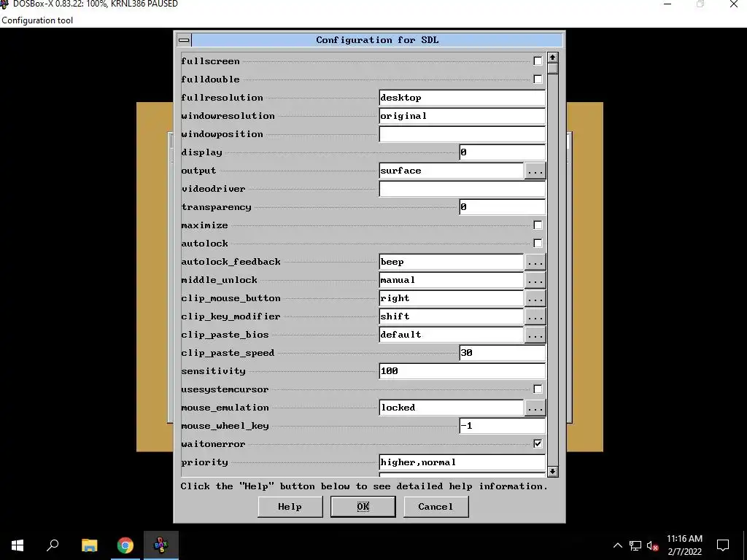Click the network tray icon
Screen dimensions: 747x560
tap(635, 545)
